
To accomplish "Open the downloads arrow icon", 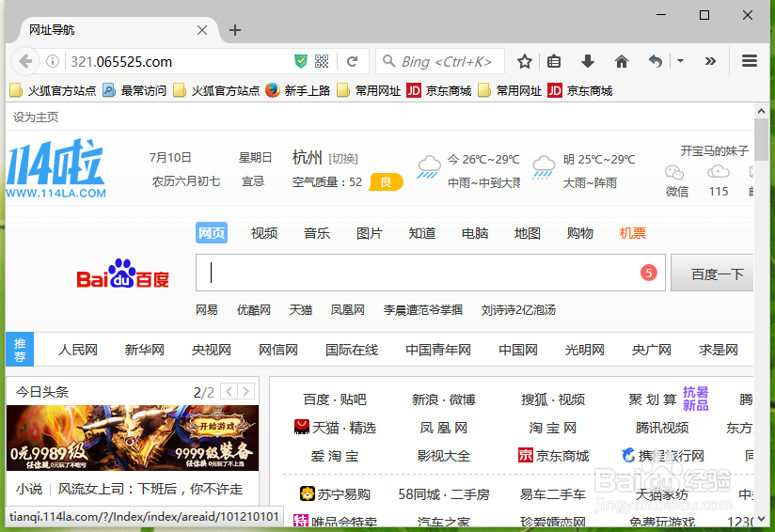I will point(587,61).
